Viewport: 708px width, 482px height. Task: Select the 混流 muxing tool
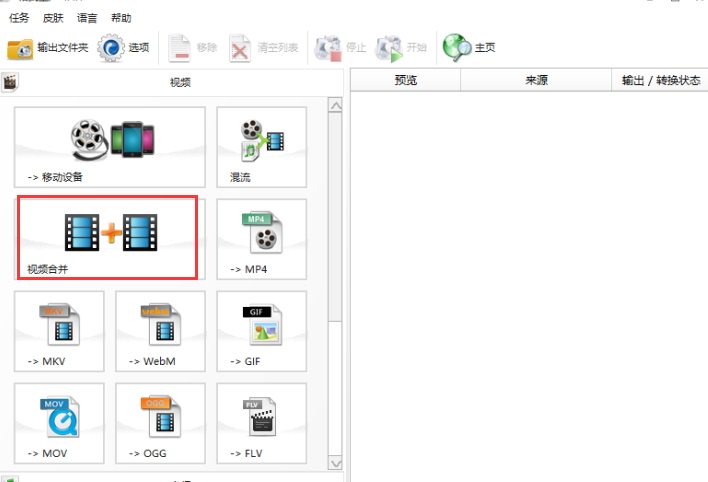[262, 147]
